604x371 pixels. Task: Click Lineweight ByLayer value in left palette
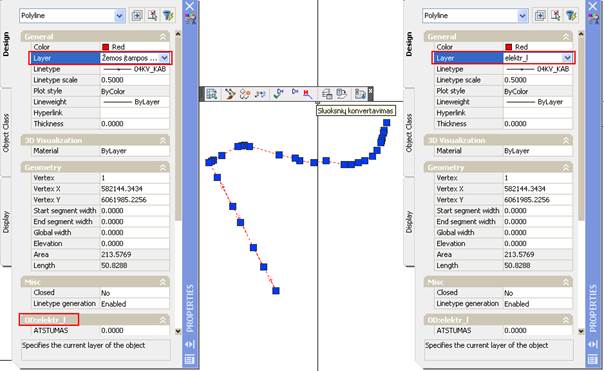[x=134, y=102]
